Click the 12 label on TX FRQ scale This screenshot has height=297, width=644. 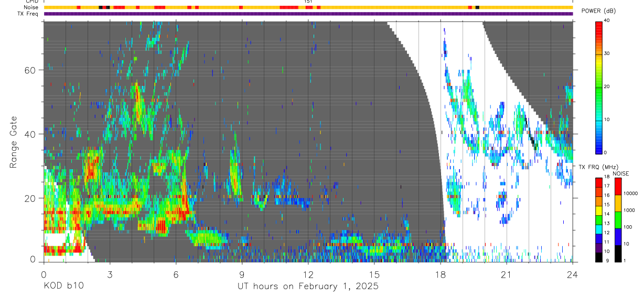[x=606, y=234]
